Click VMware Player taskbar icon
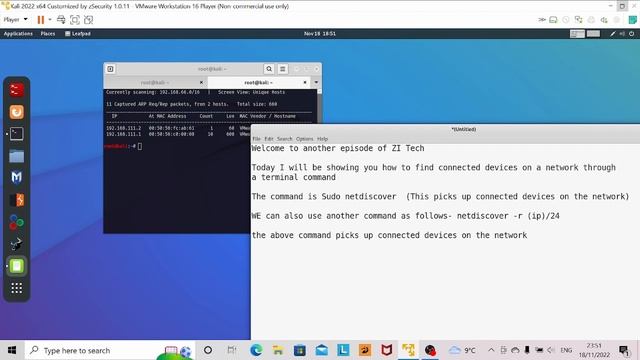Image resolution: width=640 pixels, height=360 pixels. click(x=408, y=350)
